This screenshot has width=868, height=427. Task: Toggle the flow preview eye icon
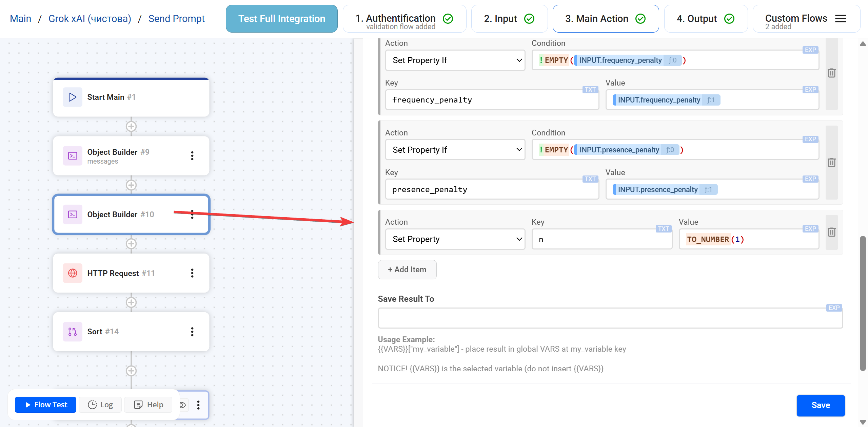(x=182, y=405)
